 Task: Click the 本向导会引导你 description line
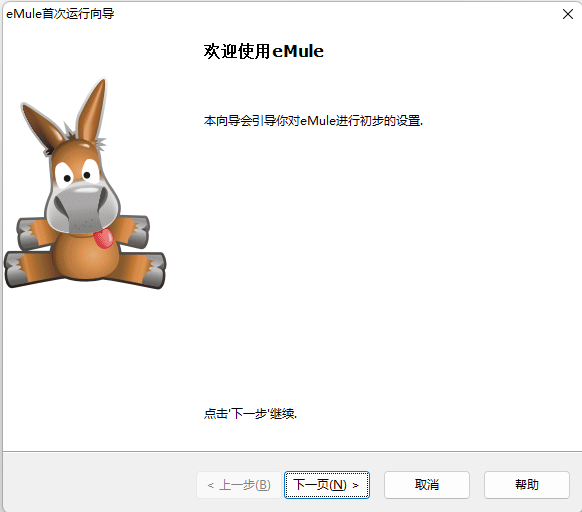[313, 121]
